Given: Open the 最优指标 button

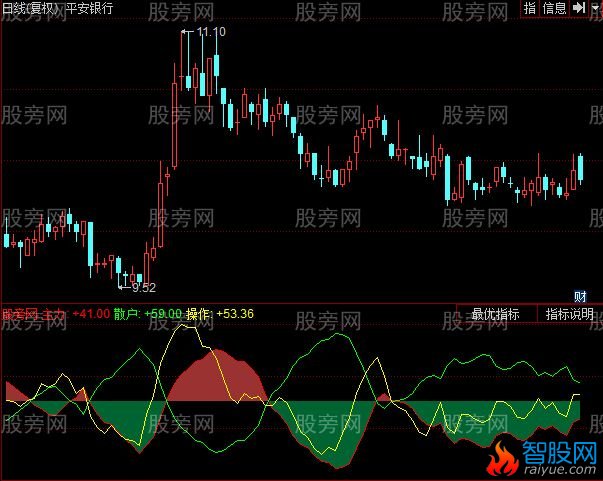Looking at the screenshot, I should click(x=496, y=314).
